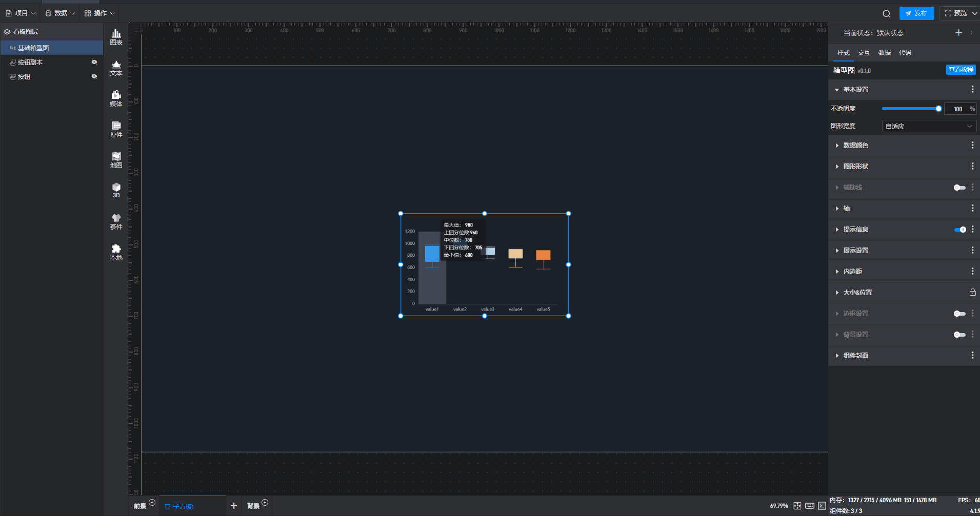The width and height of the screenshot is (980, 516).
Task: Click the 查看教程 tutorial button
Action: [x=961, y=70]
